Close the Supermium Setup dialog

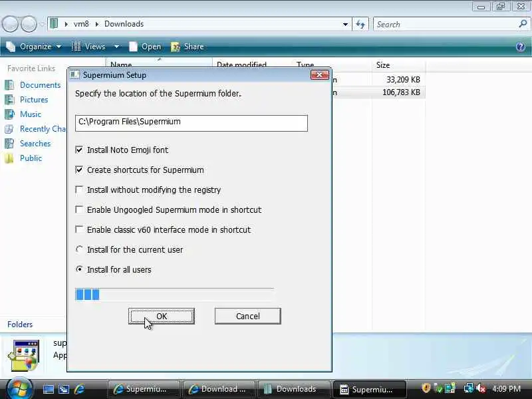point(320,74)
